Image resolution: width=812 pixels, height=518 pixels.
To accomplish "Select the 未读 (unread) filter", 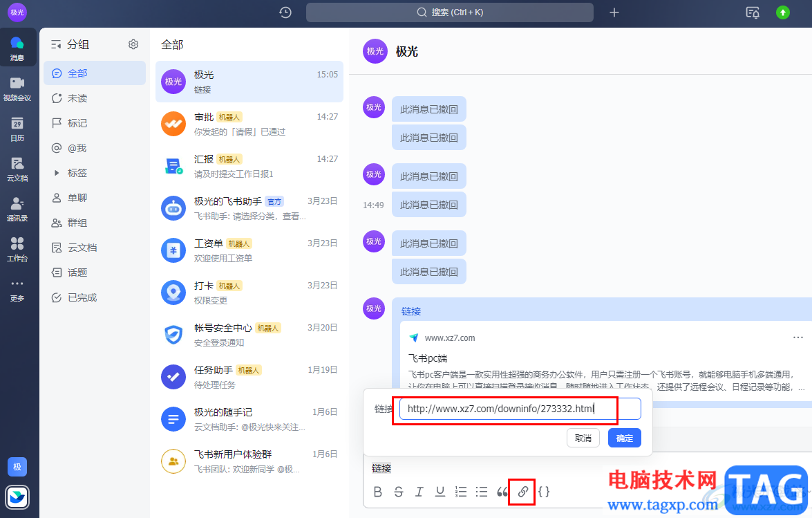I will [95, 98].
